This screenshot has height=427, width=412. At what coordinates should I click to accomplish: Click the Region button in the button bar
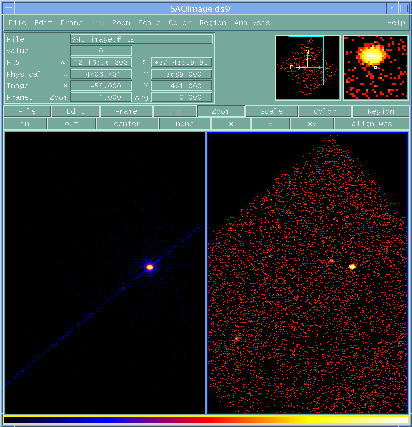coord(381,111)
